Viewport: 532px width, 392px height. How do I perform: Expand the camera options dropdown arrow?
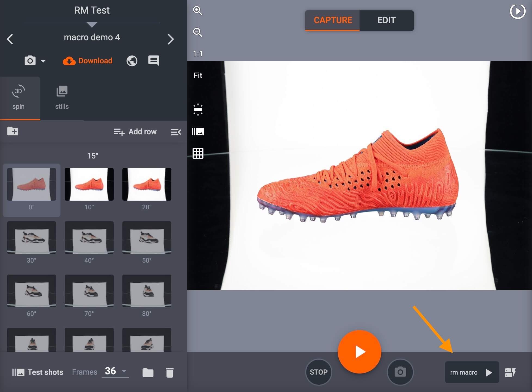click(43, 61)
